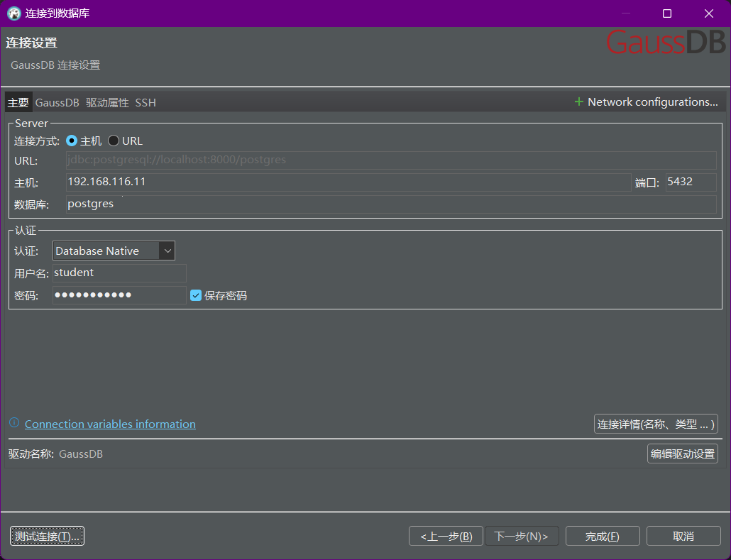This screenshot has width=731, height=560.
Task: Open Network configurations... link
Action: click(x=653, y=101)
